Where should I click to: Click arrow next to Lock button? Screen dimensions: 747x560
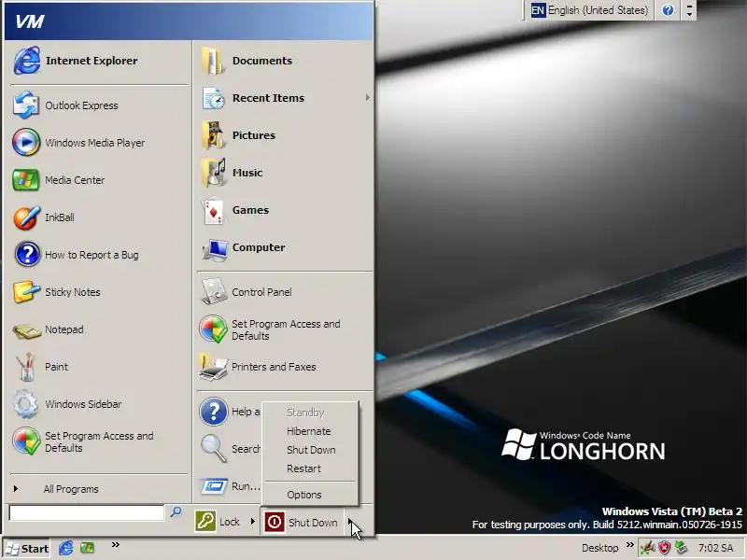252,522
